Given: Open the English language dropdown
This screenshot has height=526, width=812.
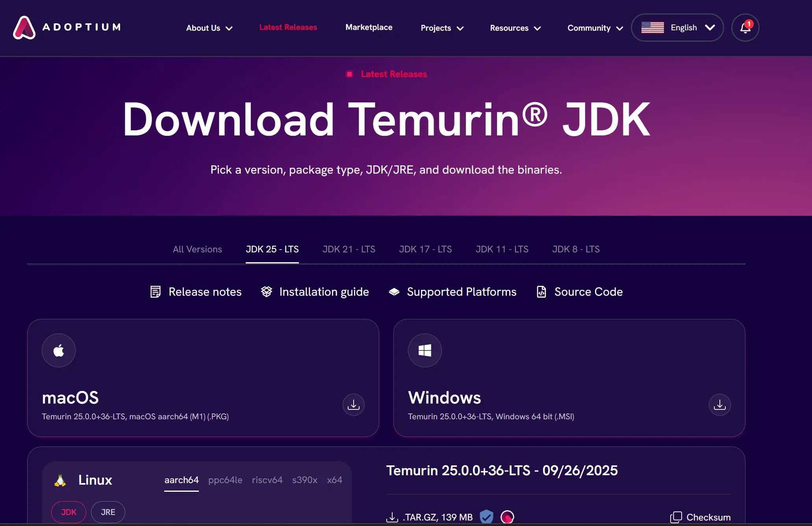Looking at the screenshot, I should point(677,28).
